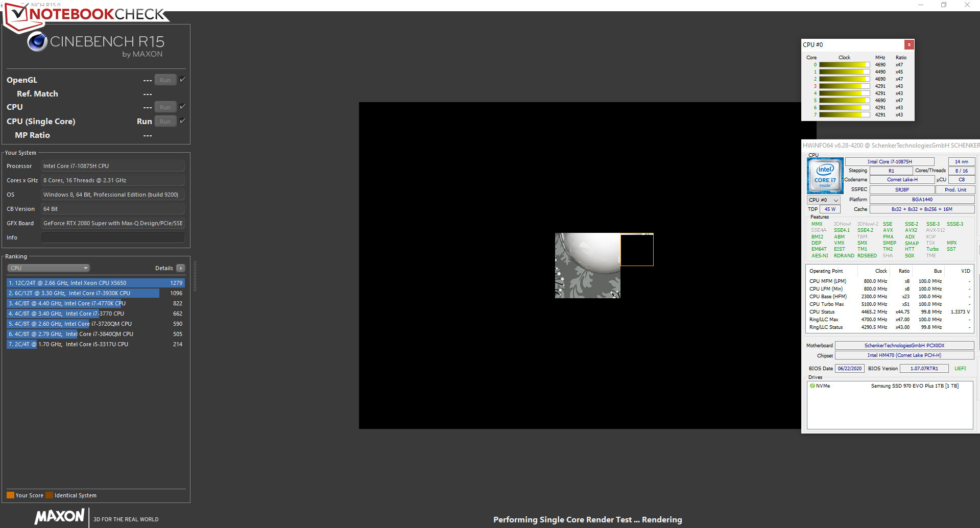
Task: Click the TDP value 45 W
Action: 830,209
